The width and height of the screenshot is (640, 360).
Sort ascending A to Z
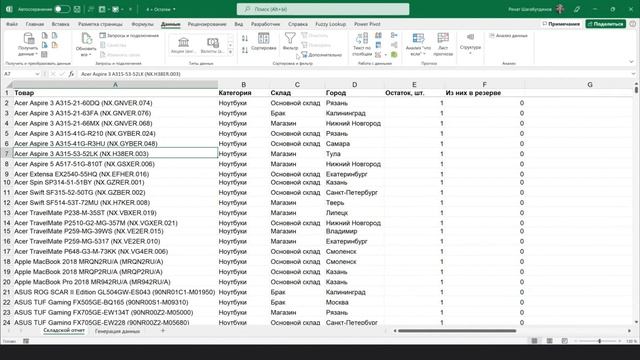(245, 38)
